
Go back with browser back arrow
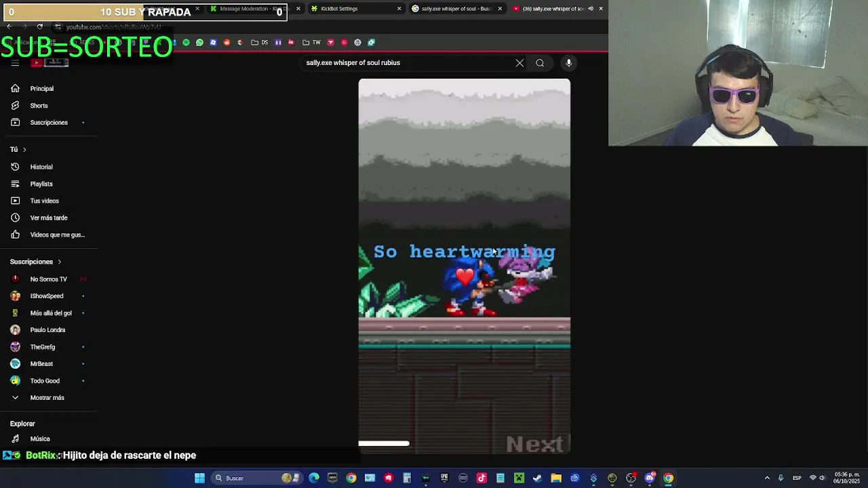click(x=9, y=27)
